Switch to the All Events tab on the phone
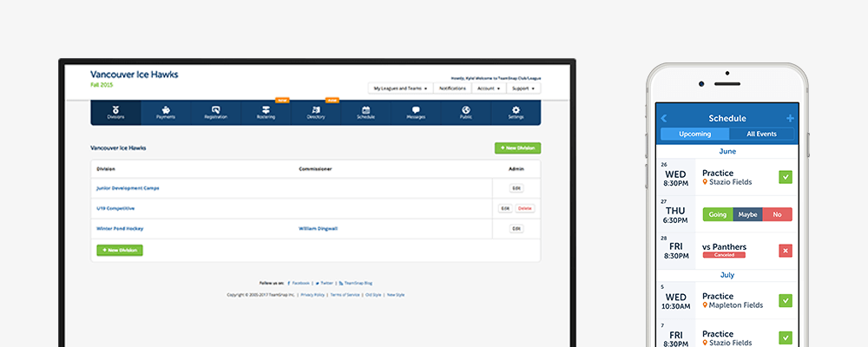868x347 pixels. click(761, 134)
